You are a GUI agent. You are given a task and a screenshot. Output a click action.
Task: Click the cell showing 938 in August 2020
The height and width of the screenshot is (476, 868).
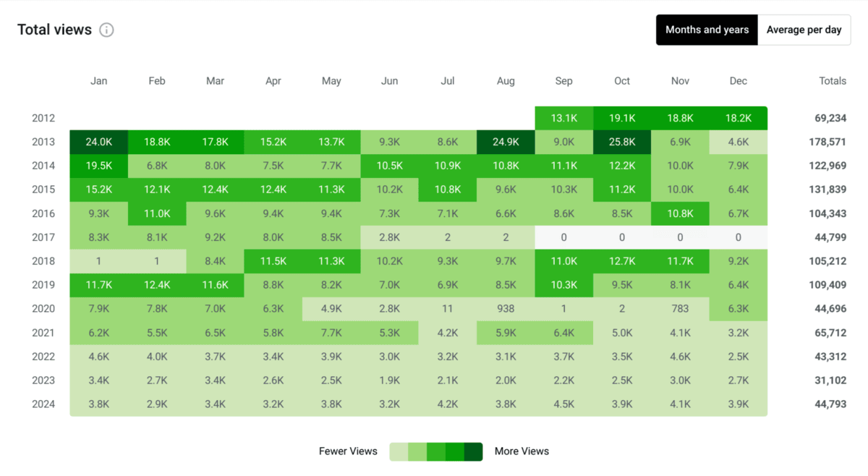[506, 309]
